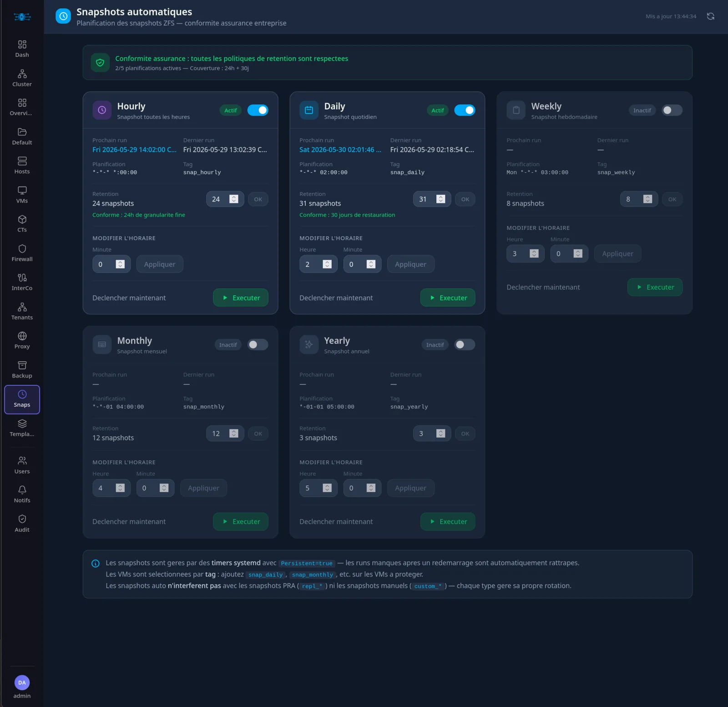Click the info icon in footer note
This screenshot has height=707, width=728.
click(96, 563)
